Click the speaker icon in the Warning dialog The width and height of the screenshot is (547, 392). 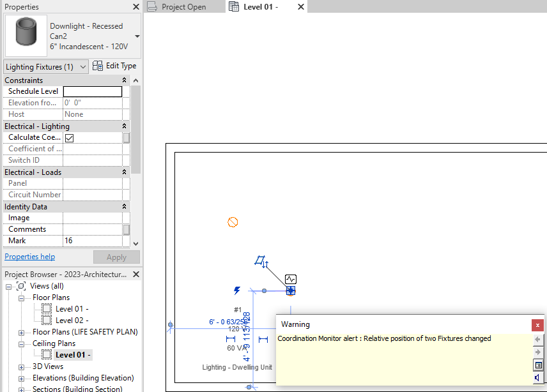point(537,378)
